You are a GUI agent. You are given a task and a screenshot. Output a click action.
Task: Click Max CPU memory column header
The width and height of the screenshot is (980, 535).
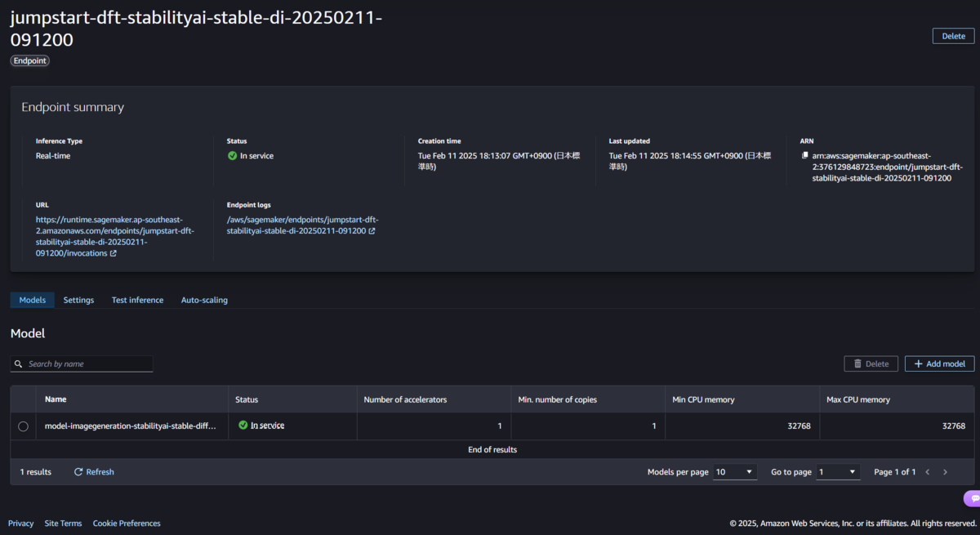(x=897, y=399)
